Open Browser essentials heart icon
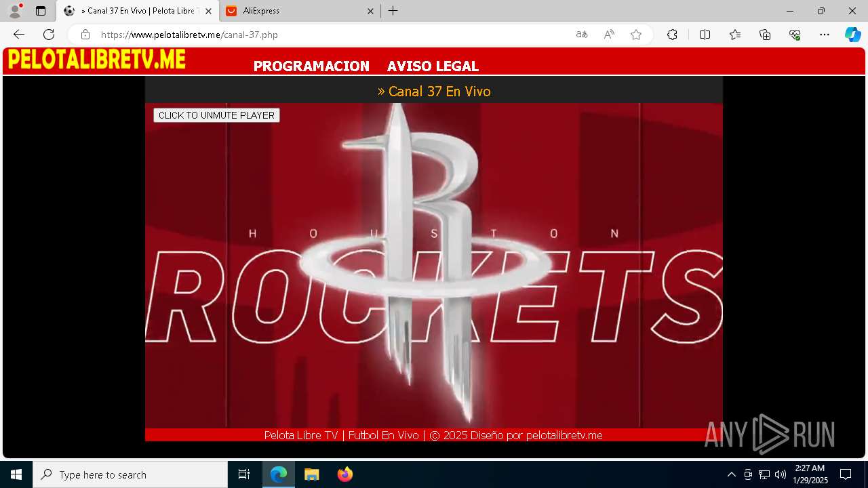This screenshot has height=488, width=868. click(795, 35)
